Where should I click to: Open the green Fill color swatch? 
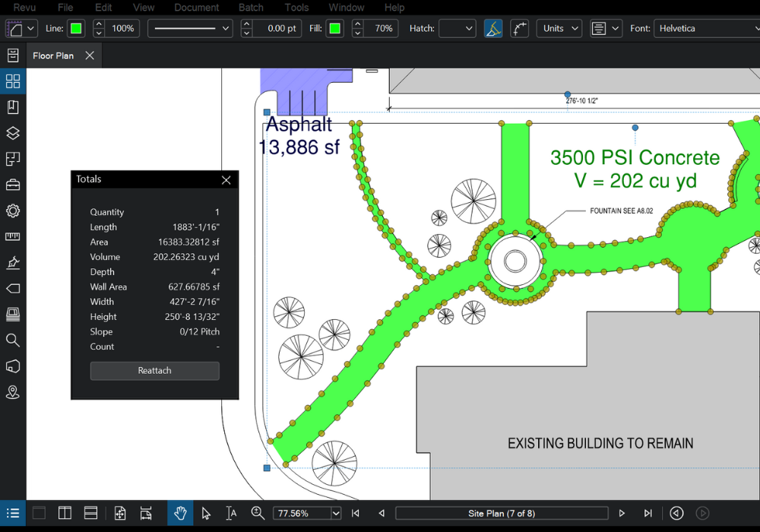(335, 28)
